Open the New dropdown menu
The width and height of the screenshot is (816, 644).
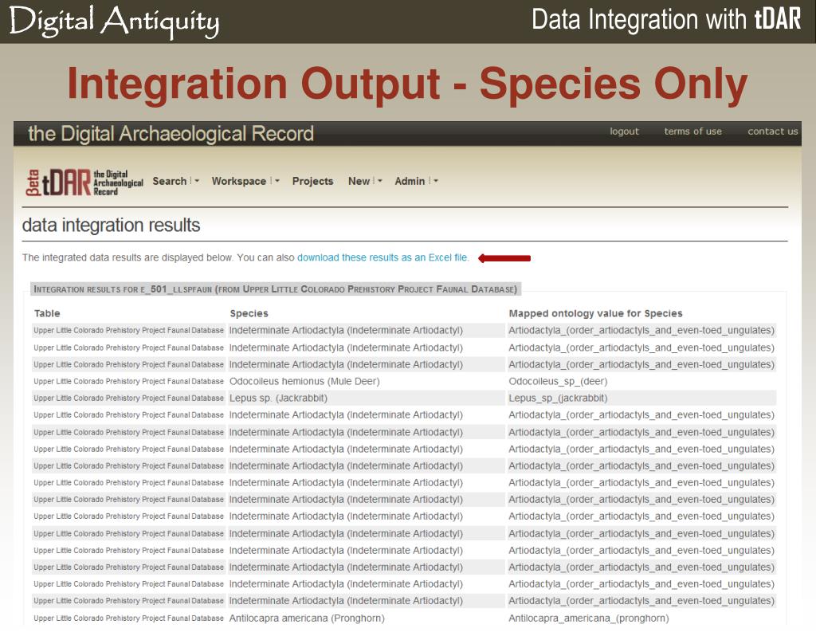(364, 181)
